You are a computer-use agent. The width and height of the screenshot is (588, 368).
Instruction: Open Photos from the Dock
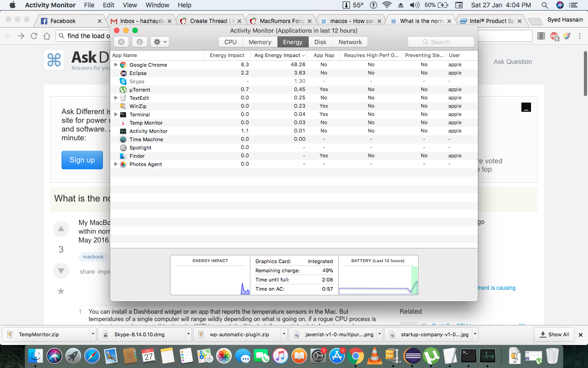click(224, 356)
